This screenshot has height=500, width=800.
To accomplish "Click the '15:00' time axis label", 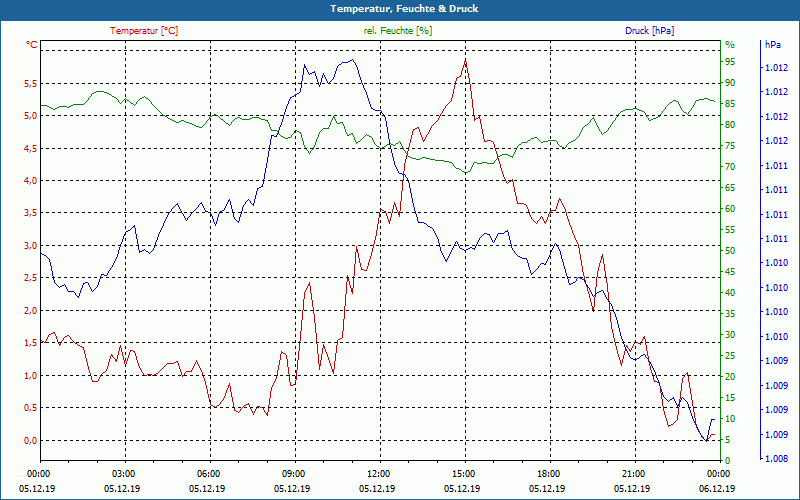I will [x=464, y=474].
